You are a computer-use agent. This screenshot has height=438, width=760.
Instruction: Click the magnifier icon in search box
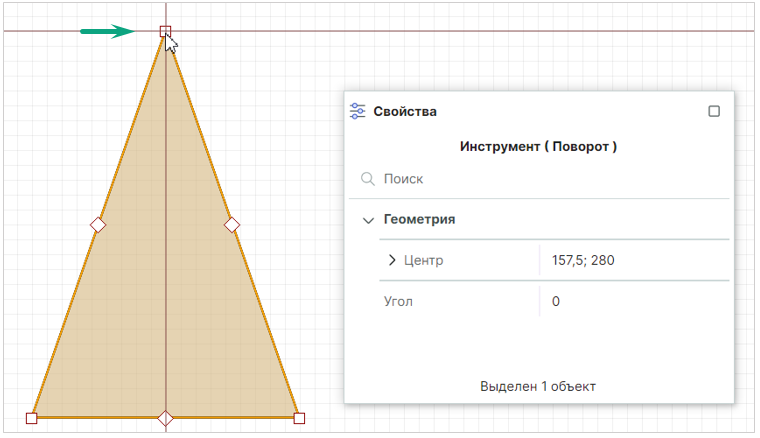point(368,179)
